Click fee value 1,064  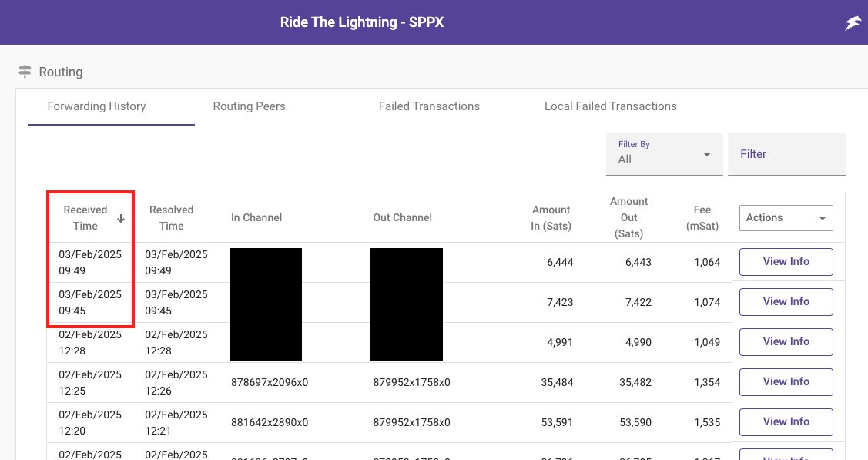(x=707, y=263)
